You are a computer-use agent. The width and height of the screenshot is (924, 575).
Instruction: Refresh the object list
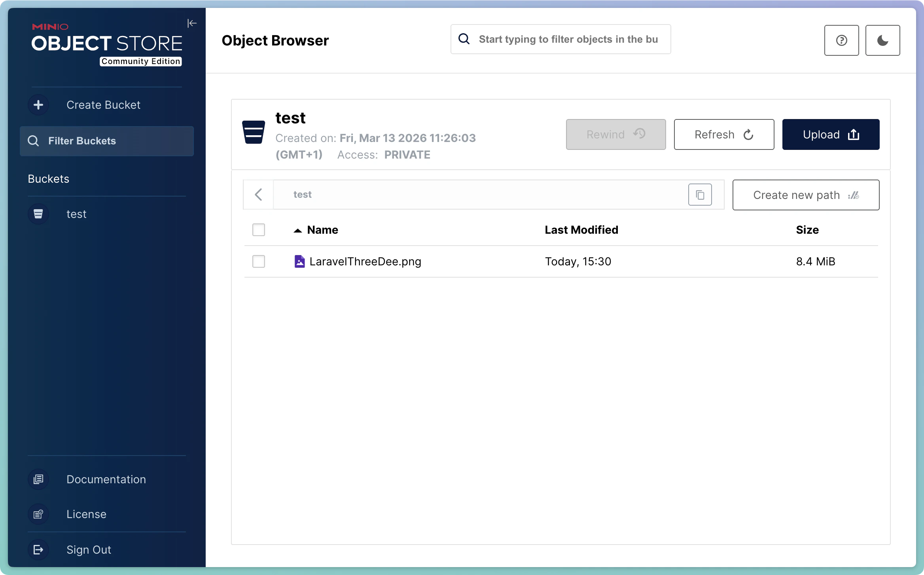(723, 134)
